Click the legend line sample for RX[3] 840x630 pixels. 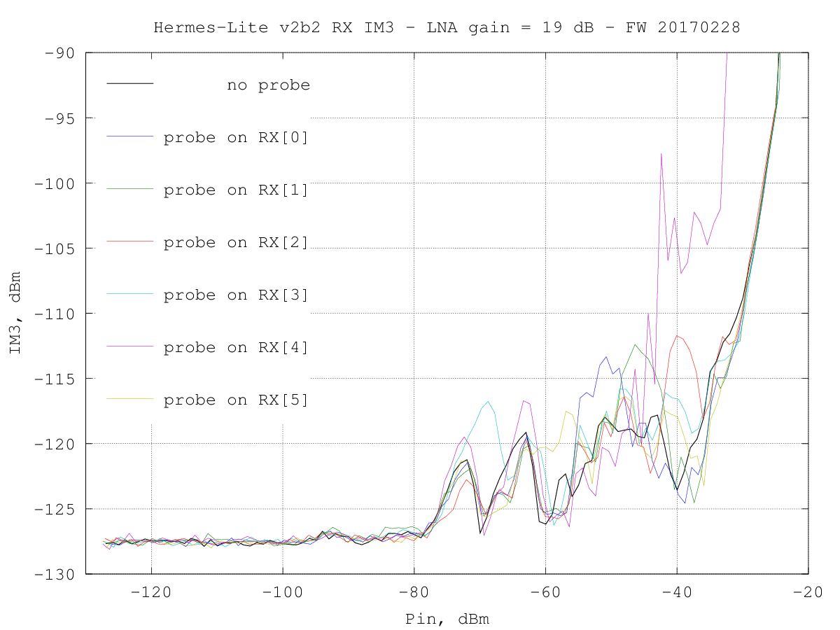(x=130, y=294)
